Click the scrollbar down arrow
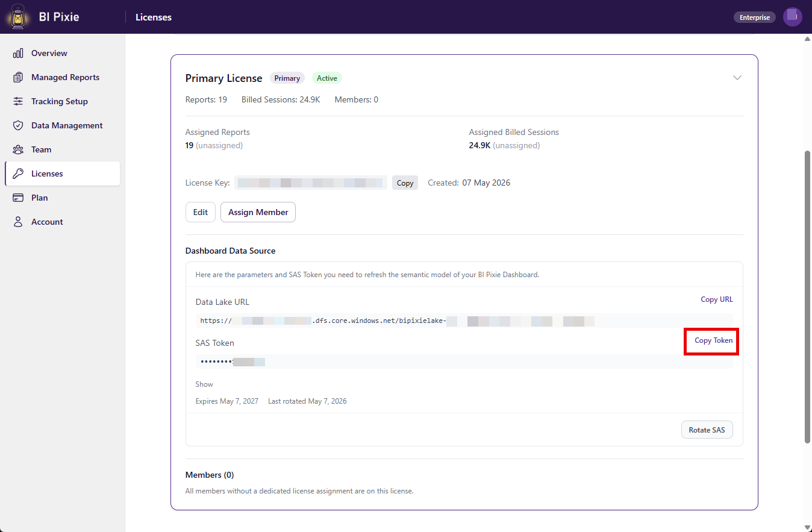812x532 pixels. (808, 527)
